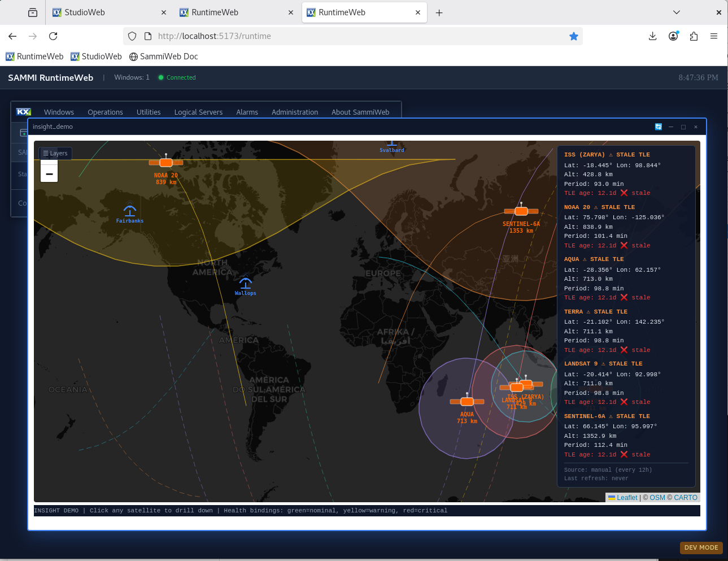Viewport: 728px width, 561px height.
Task: Open the About SammiWeb menu
Action: pos(360,112)
